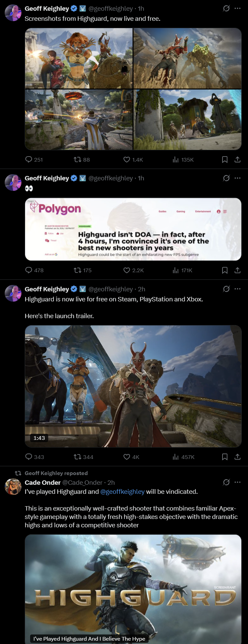Play the 1:43 launch trailer video
This screenshot has width=248, height=644.
(133, 386)
